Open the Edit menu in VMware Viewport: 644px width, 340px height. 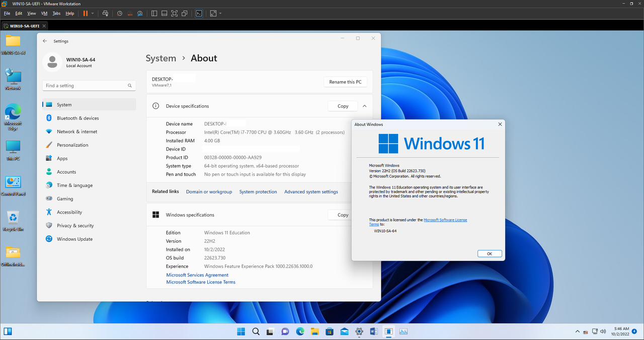19,13
